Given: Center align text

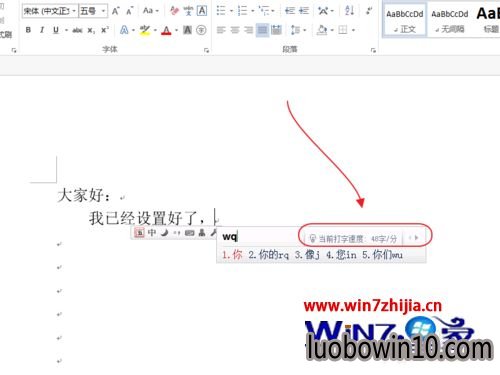Looking at the screenshot, I should click(235, 30).
